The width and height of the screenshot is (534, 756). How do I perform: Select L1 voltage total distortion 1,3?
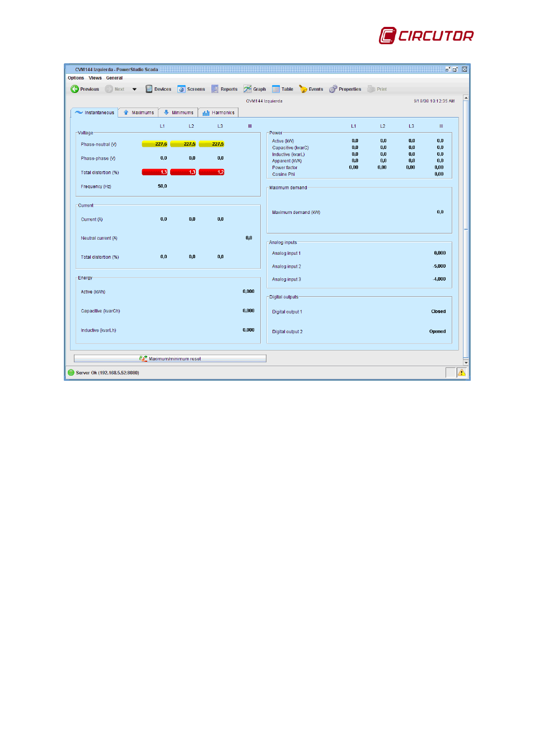pos(154,172)
